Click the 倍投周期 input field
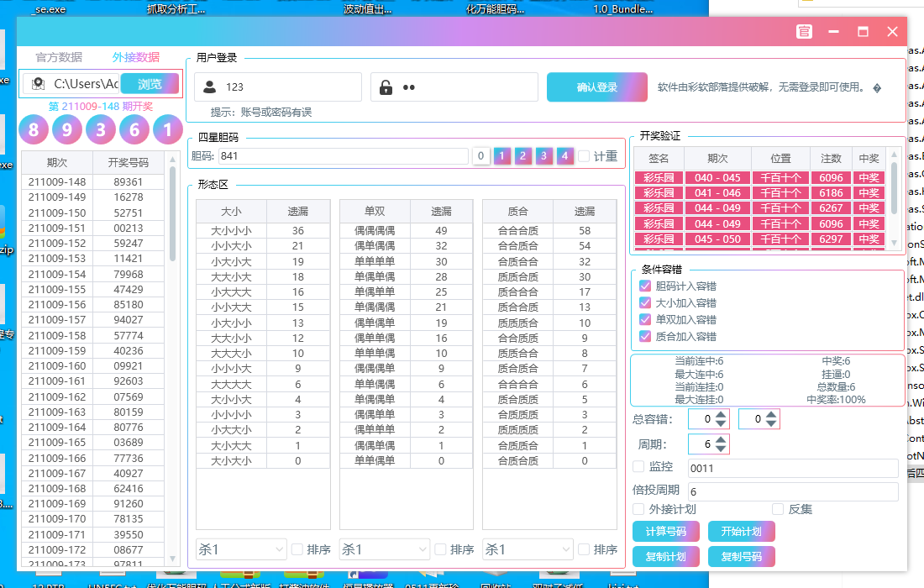The width and height of the screenshot is (924, 588). pos(793,491)
